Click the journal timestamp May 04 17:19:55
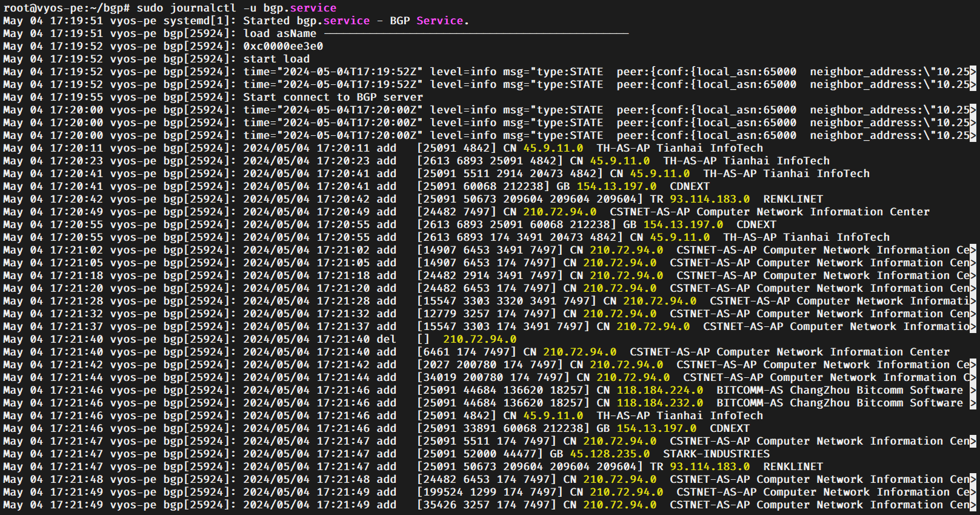The height and width of the screenshot is (515, 980). click(53, 97)
